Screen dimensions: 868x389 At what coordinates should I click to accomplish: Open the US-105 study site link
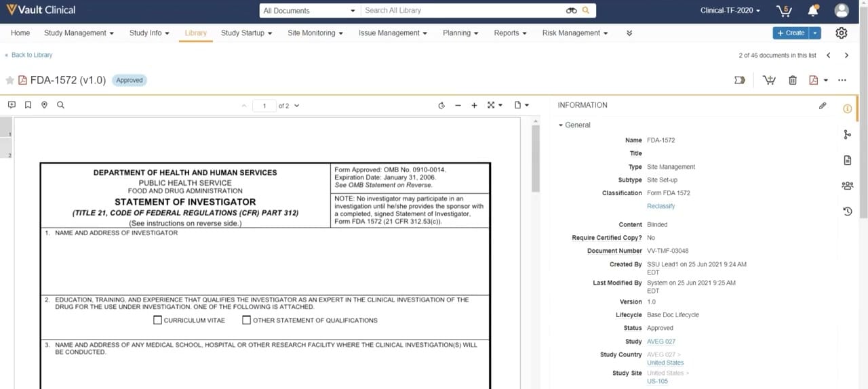pyautogui.click(x=657, y=382)
